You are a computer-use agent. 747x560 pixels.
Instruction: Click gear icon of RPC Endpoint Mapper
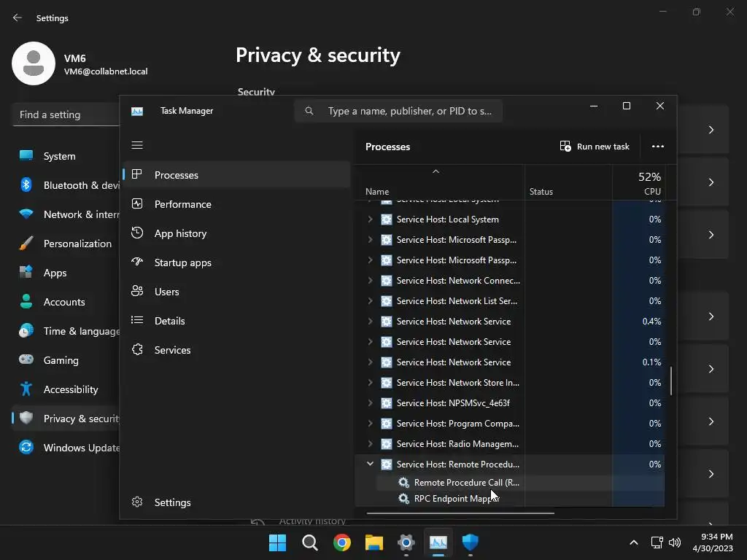click(403, 499)
